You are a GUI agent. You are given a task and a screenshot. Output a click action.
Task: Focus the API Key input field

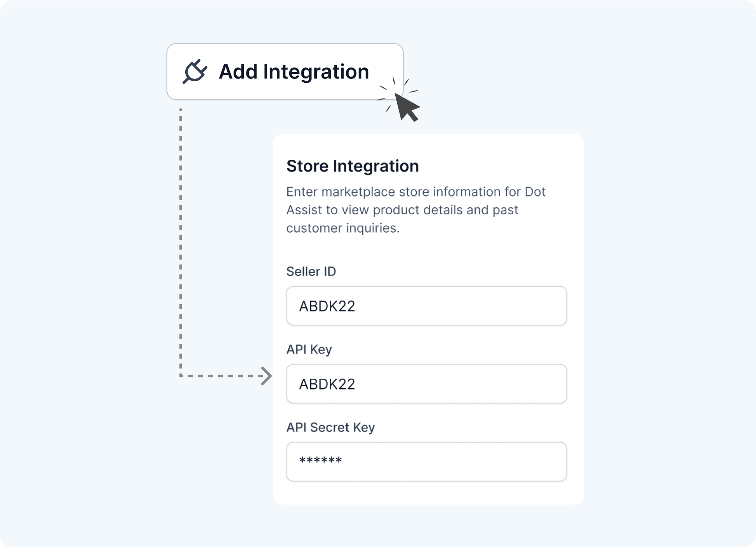[427, 384]
